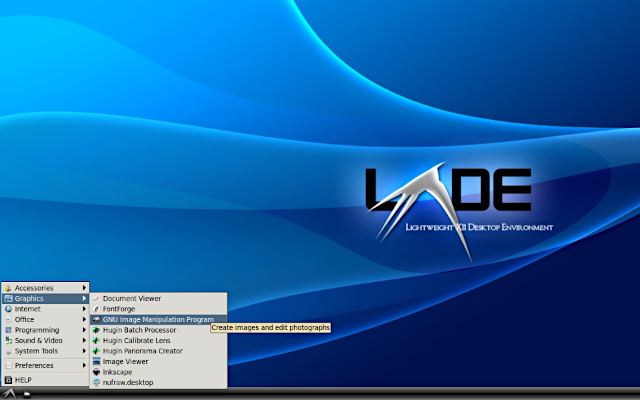Launch Hugin Calibrate Lens

158,340
